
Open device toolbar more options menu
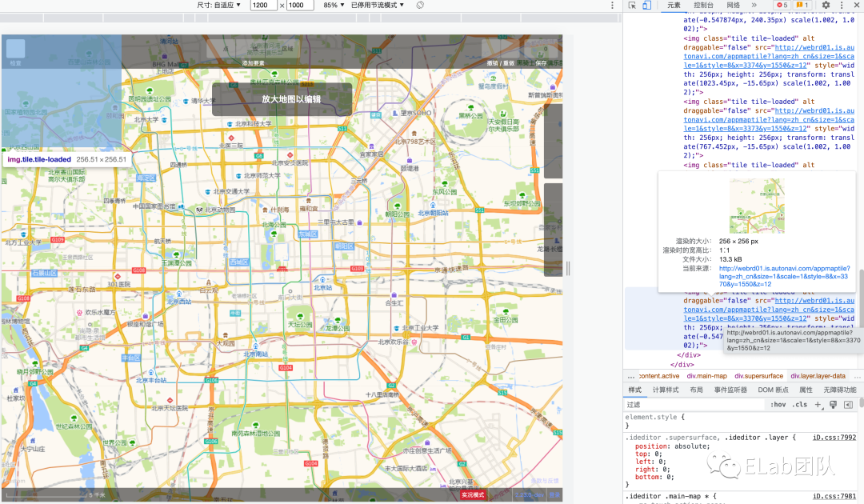[x=612, y=5]
